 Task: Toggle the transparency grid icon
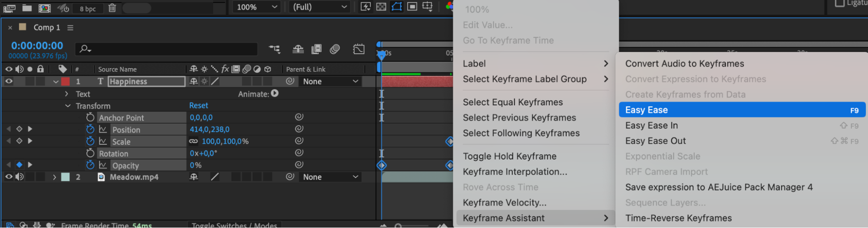pyautogui.click(x=381, y=7)
